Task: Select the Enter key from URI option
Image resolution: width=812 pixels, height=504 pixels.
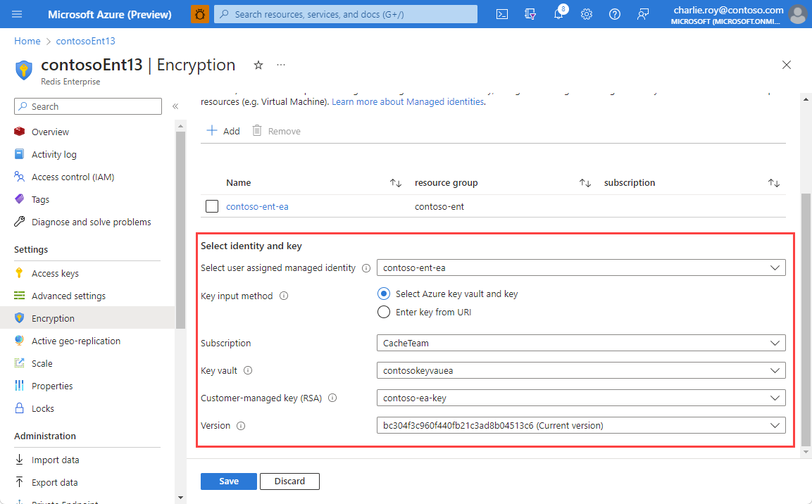Action: (x=384, y=312)
